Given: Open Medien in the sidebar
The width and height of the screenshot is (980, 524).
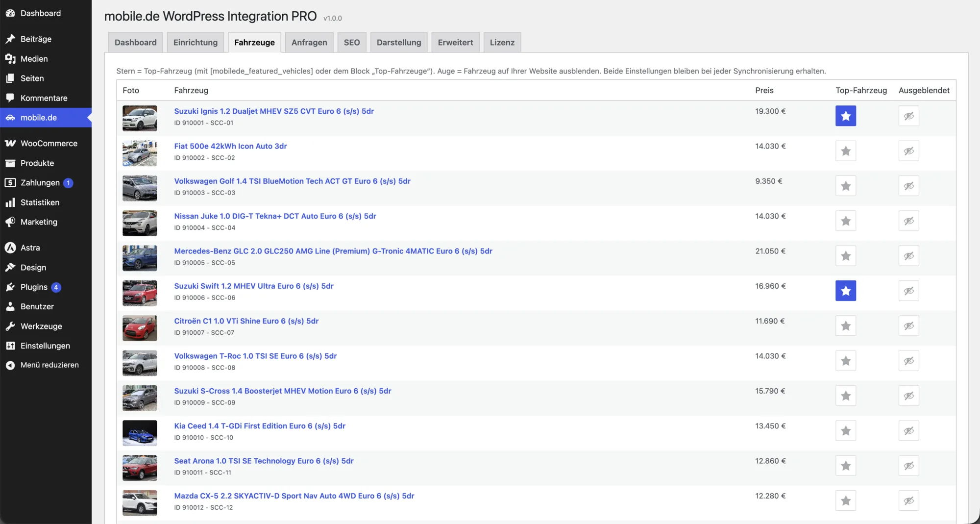Looking at the screenshot, I should click(x=34, y=59).
